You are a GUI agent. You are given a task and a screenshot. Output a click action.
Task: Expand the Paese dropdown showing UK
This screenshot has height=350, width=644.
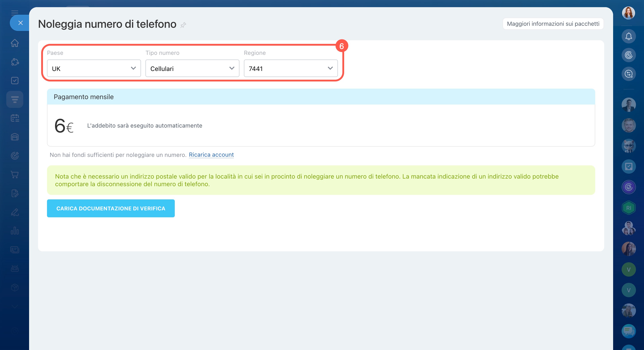[94, 68]
